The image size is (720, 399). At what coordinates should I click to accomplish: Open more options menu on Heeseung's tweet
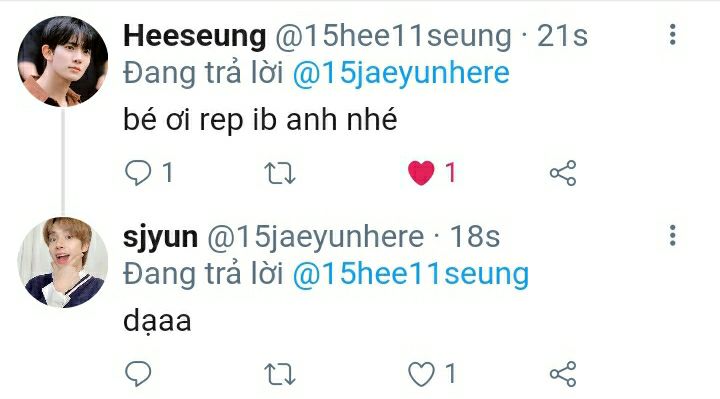tap(672, 34)
